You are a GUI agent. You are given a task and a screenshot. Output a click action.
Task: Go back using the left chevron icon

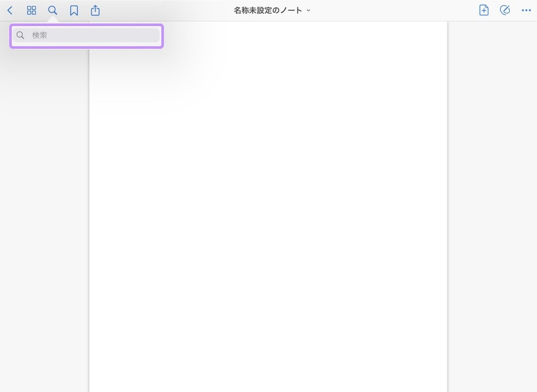pos(10,10)
